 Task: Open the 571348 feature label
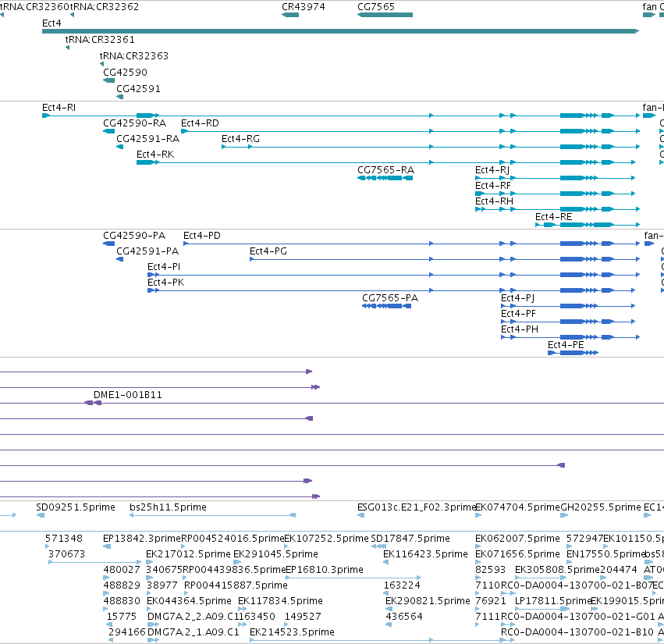click(x=64, y=539)
